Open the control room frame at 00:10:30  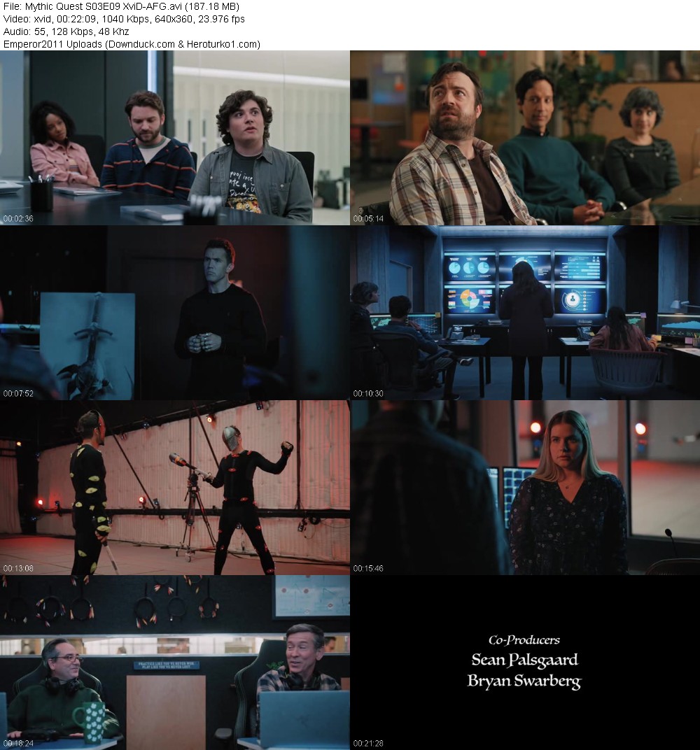pyautogui.click(x=525, y=312)
